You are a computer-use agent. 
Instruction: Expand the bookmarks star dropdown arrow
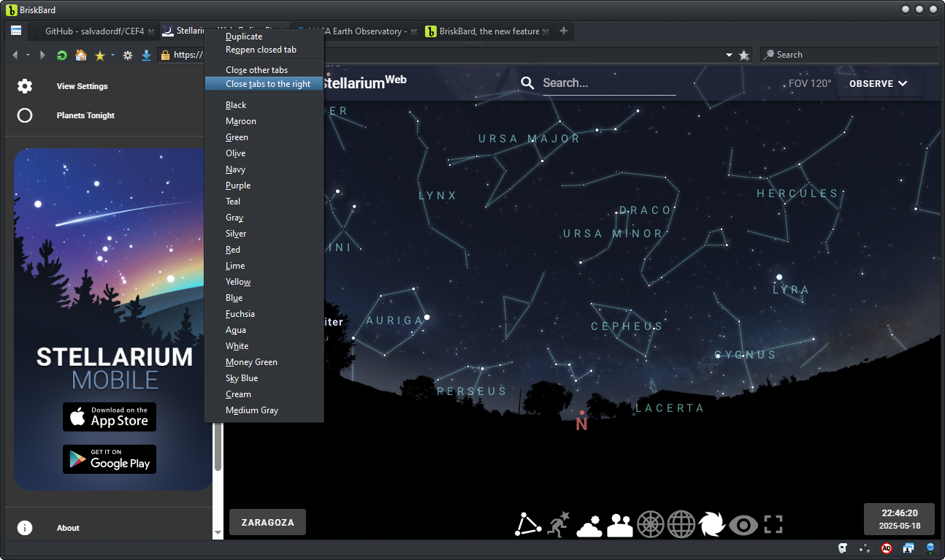click(113, 55)
